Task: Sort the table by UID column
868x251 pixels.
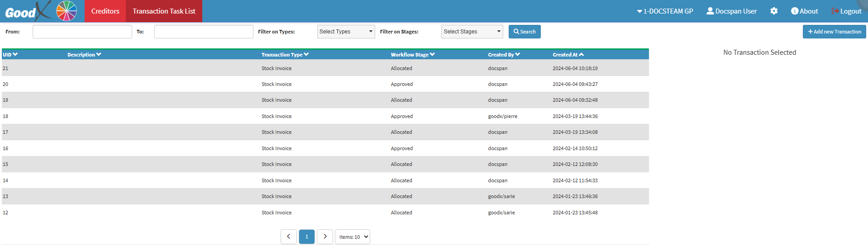Action: 10,55
